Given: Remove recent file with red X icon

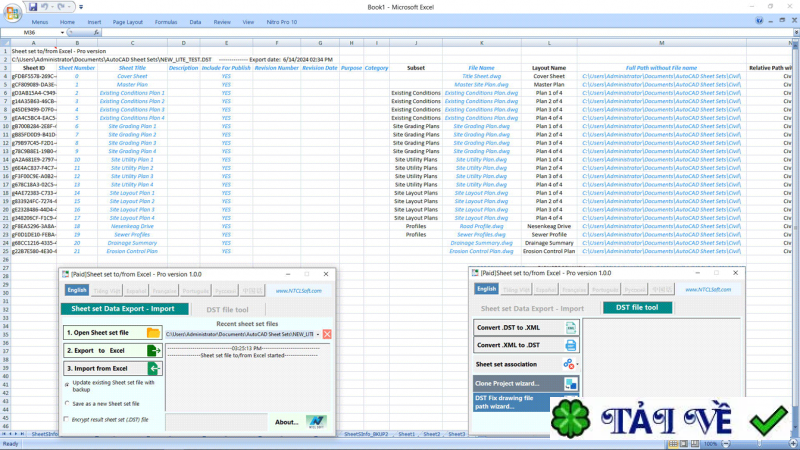Looking at the screenshot, I should [327, 333].
